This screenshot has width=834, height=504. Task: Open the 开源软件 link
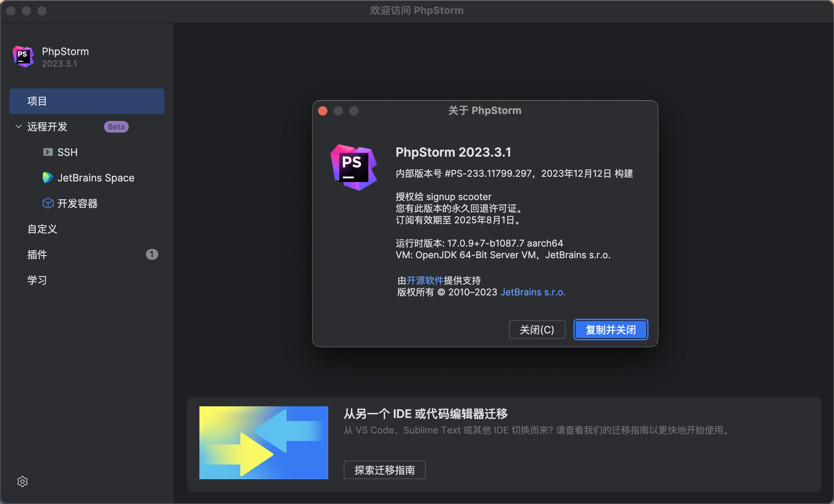(x=425, y=280)
